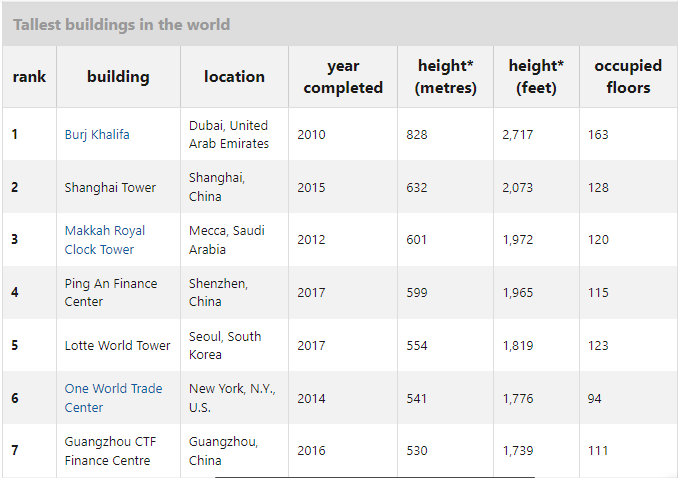Click the Ping An Finance Center cell
This screenshot has height=478, width=678.
111,292
